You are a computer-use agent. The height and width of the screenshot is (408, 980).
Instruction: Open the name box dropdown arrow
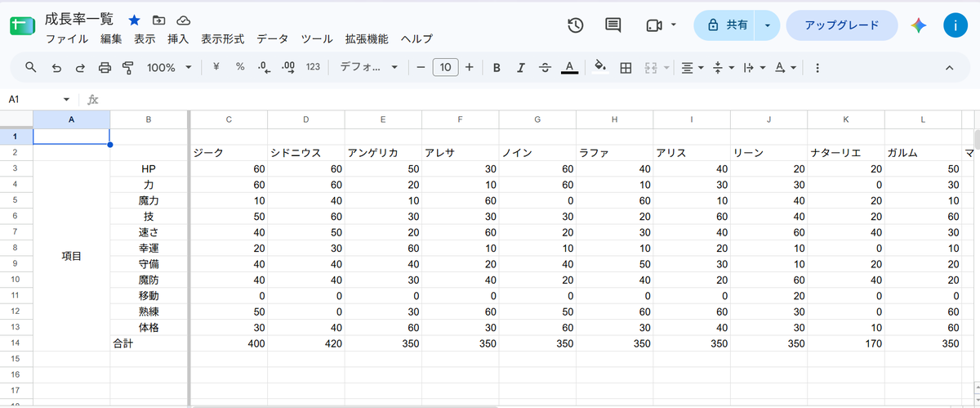pos(67,99)
